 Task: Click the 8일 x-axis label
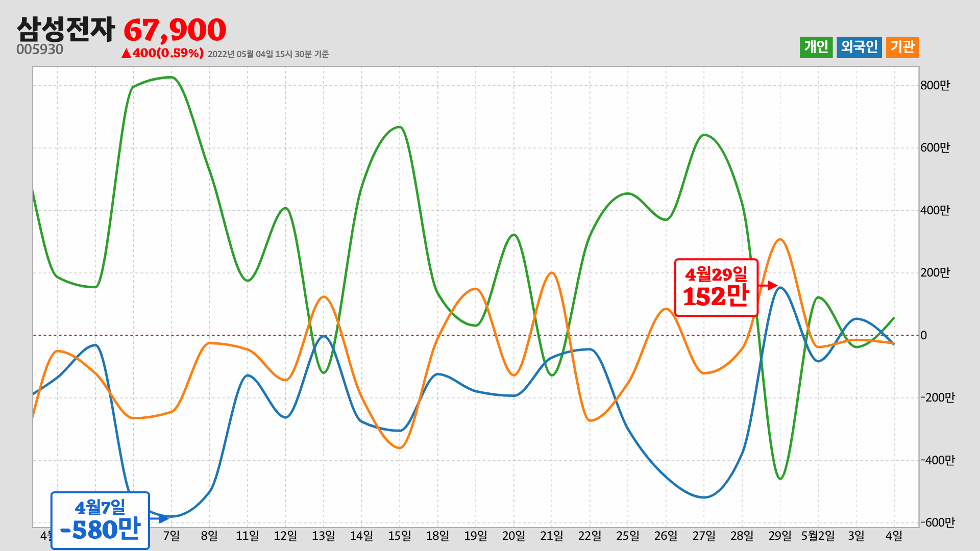209,536
